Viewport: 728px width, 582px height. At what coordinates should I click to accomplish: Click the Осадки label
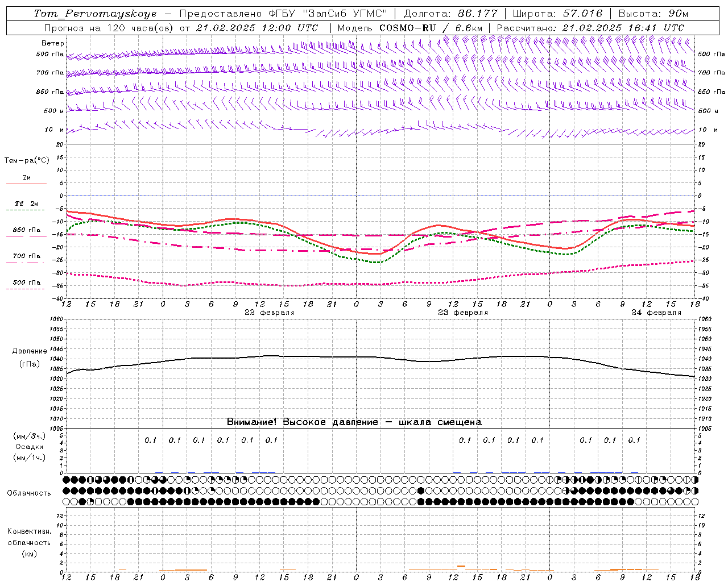point(29,447)
